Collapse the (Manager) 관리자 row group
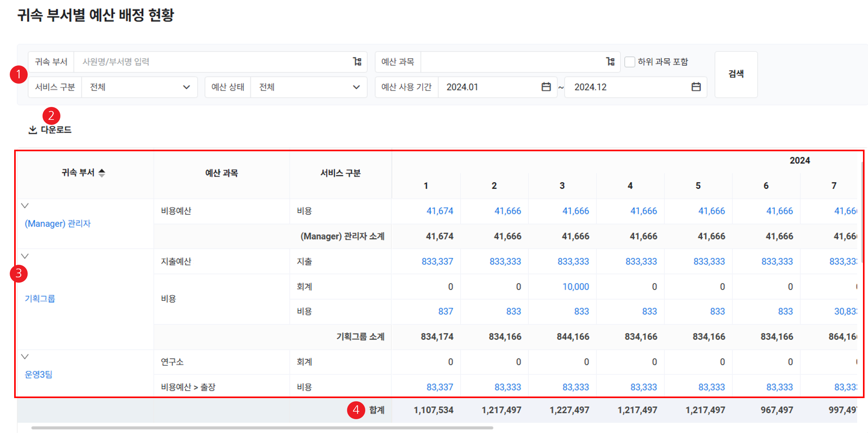This screenshot has width=868, height=433. click(x=25, y=205)
